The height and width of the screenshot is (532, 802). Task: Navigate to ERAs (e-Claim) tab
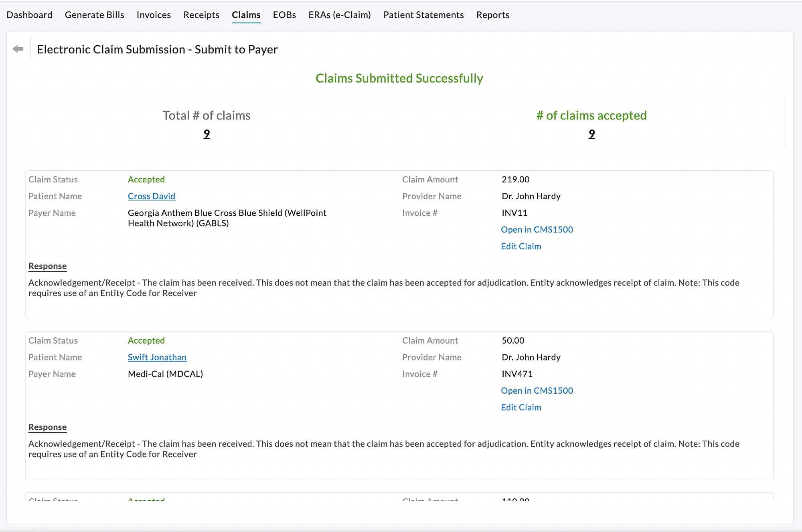click(339, 15)
